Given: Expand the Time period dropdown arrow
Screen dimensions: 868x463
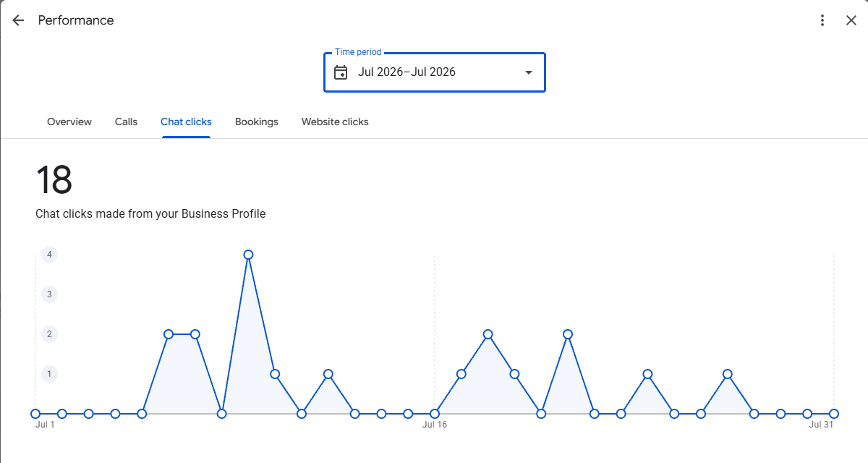Looking at the screenshot, I should point(529,72).
